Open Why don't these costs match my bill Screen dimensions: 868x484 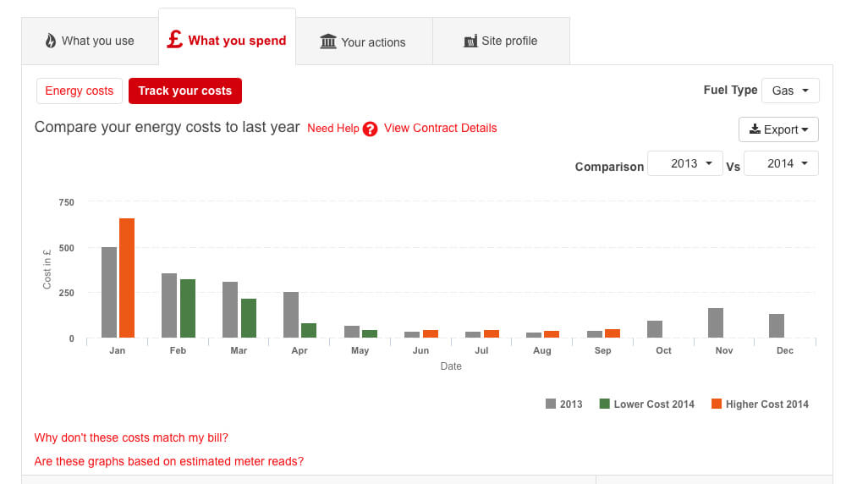pos(131,437)
